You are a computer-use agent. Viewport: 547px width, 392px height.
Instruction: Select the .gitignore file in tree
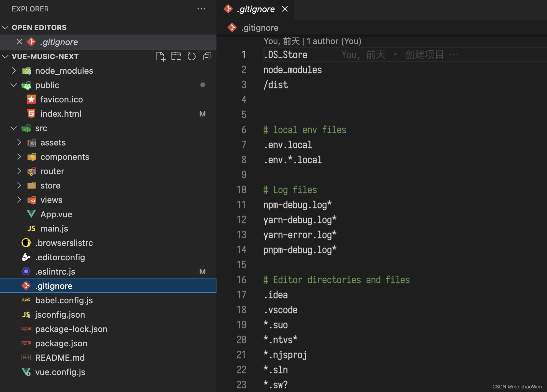108,286
